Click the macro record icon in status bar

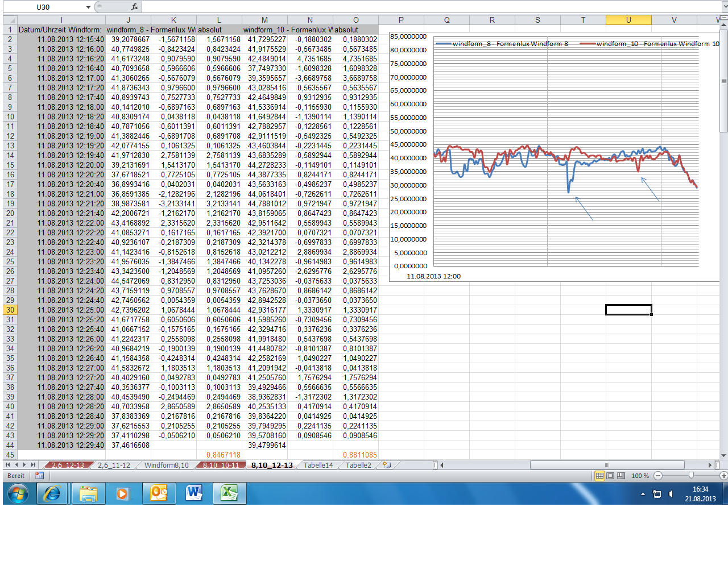[39, 476]
